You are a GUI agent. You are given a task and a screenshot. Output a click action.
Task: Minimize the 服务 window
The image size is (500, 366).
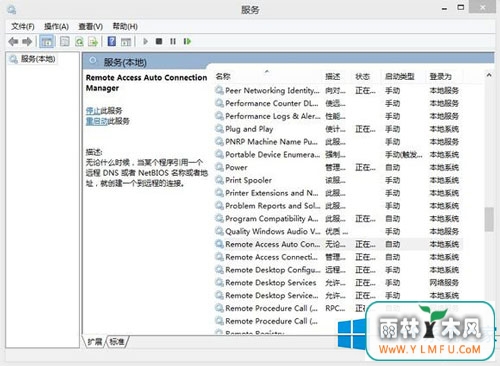coord(444,9)
